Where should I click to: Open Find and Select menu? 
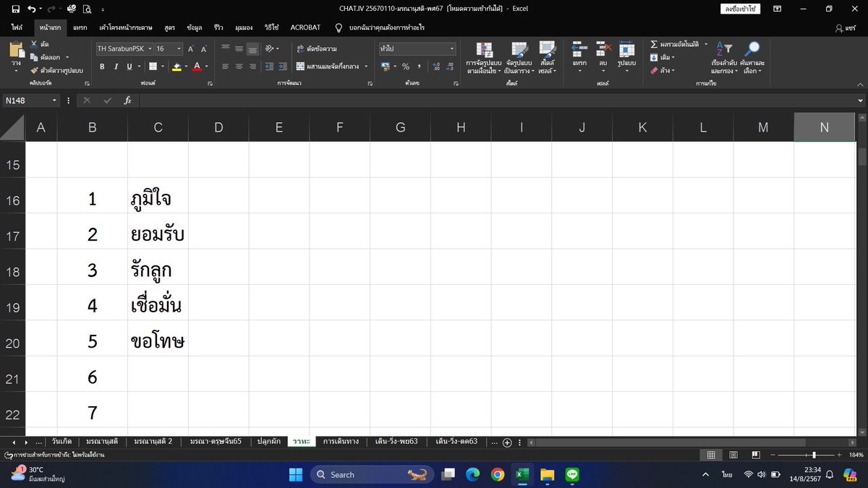[x=752, y=59]
